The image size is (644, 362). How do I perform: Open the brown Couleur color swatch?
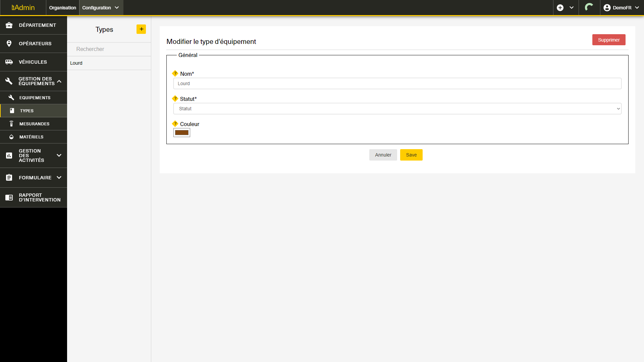pos(182,133)
